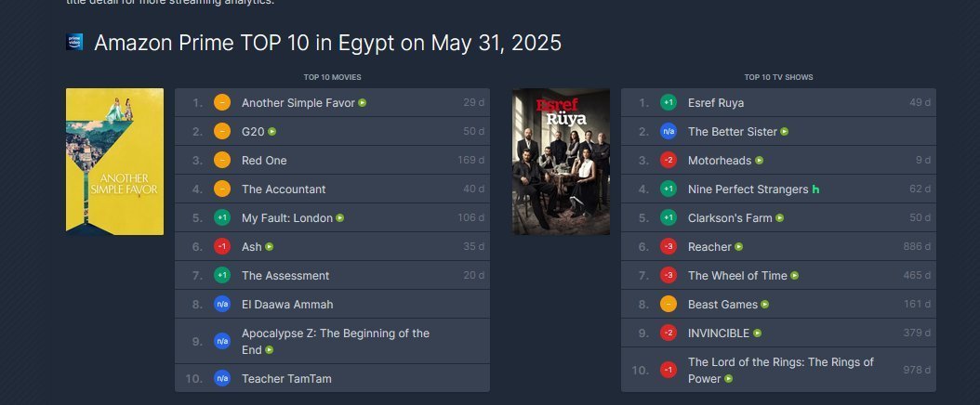980x405 pixels.
Task: Click the n/a badge beside El Daawa Ammah
Action: click(x=222, y=304)
